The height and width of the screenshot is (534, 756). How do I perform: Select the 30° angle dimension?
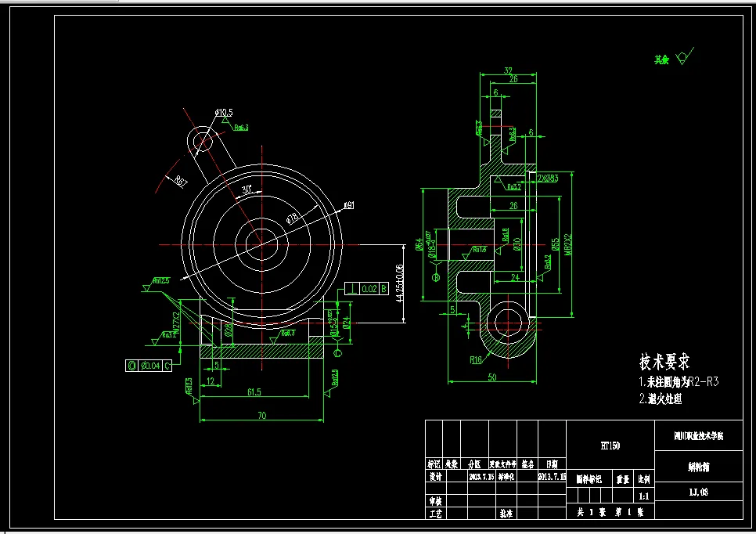(247, 189)
